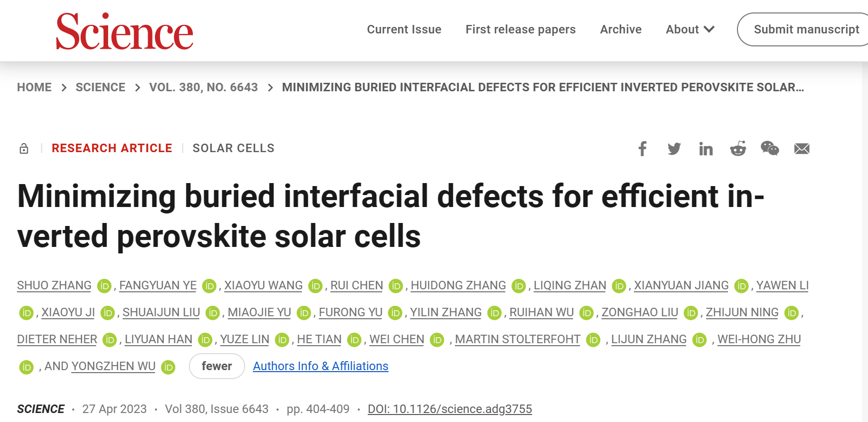Navigate to Vol. 380, No. 6643 breadcrumb
Viewport: 868px width, 422px height.
tap(203, 87)
